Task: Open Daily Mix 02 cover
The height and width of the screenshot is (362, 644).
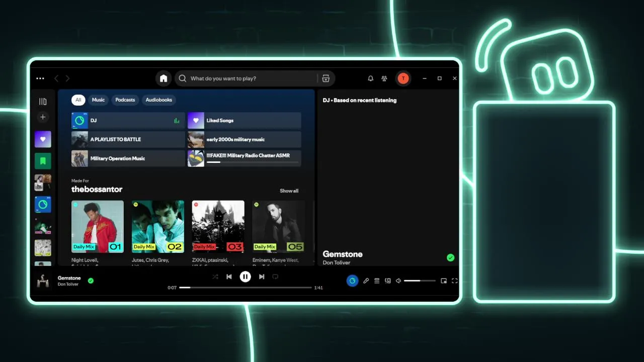Action: (158, 227)
